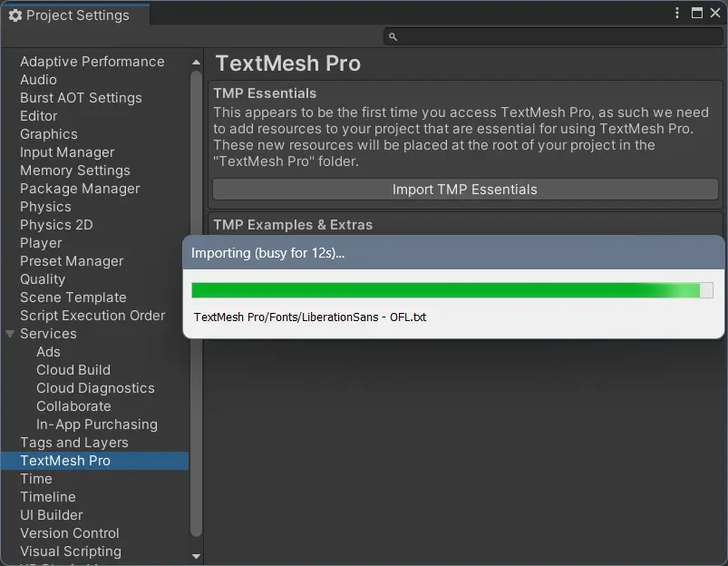Import TMP Essentials

pyautogui.click(x=465, y=190)
